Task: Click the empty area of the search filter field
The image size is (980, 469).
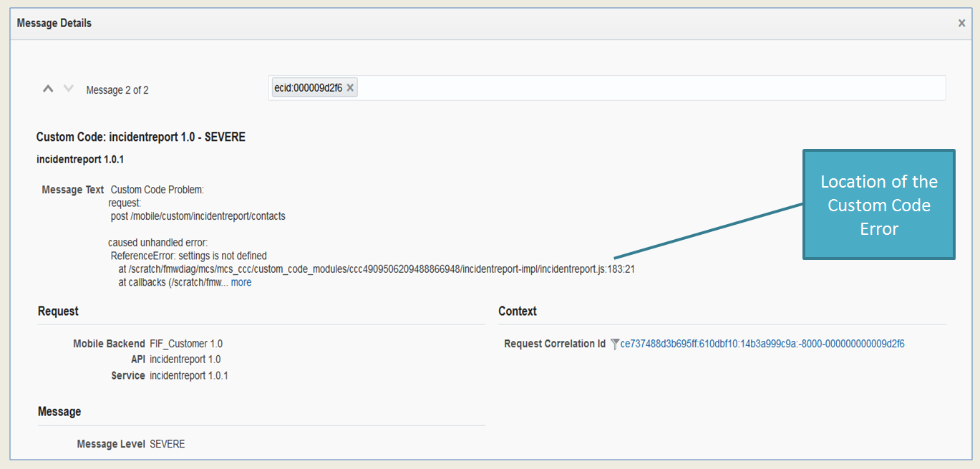Action: [644, 88]
